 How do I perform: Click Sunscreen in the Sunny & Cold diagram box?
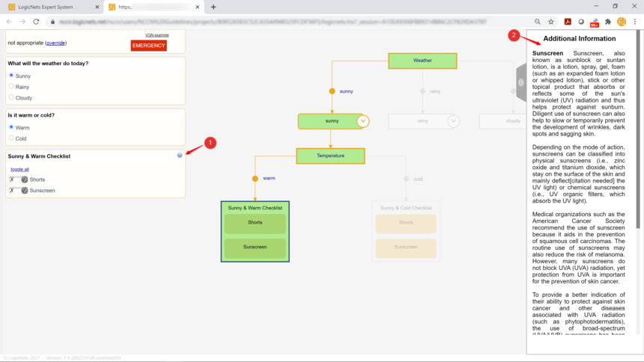point(406,248)
